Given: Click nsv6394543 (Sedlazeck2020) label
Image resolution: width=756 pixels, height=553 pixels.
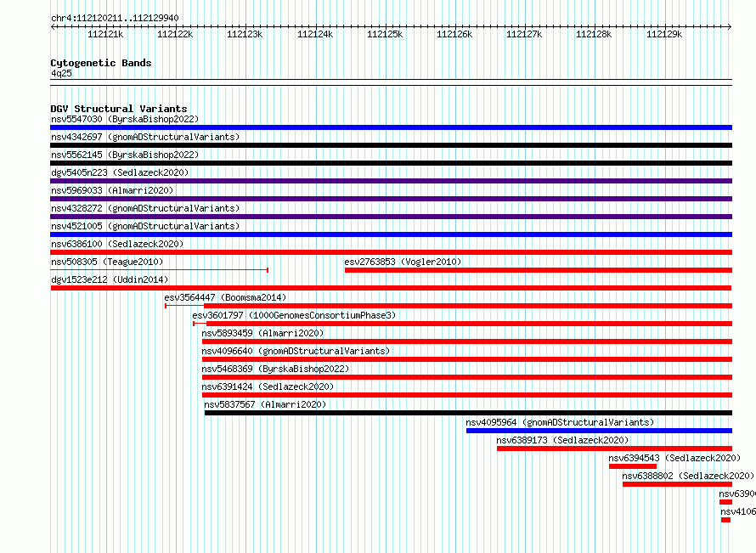Looking at the screenshot, I should [x=674, y=458].
